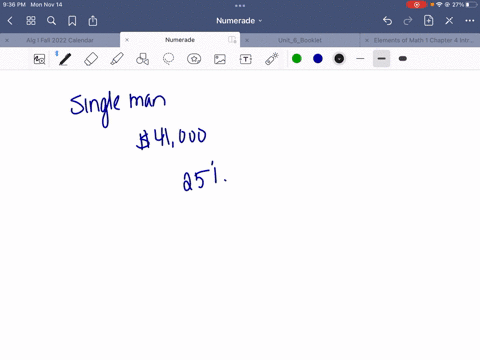Open split view on Numerade tab
480x360 pixels.
click(232, 40)
